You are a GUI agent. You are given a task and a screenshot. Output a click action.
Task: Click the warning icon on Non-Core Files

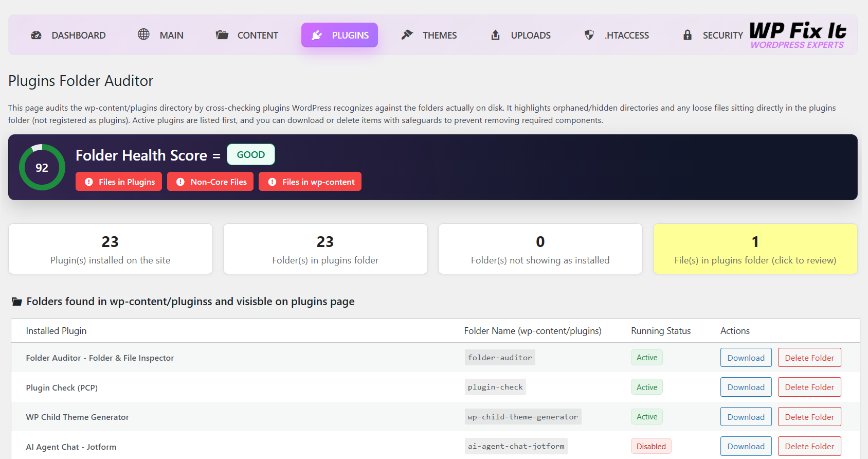(180, 182)
